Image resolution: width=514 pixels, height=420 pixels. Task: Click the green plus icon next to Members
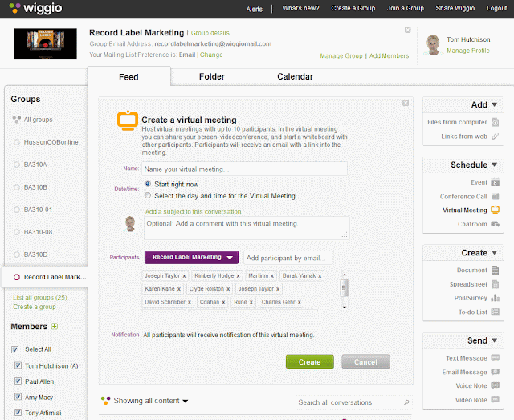[x=55, y=327]
